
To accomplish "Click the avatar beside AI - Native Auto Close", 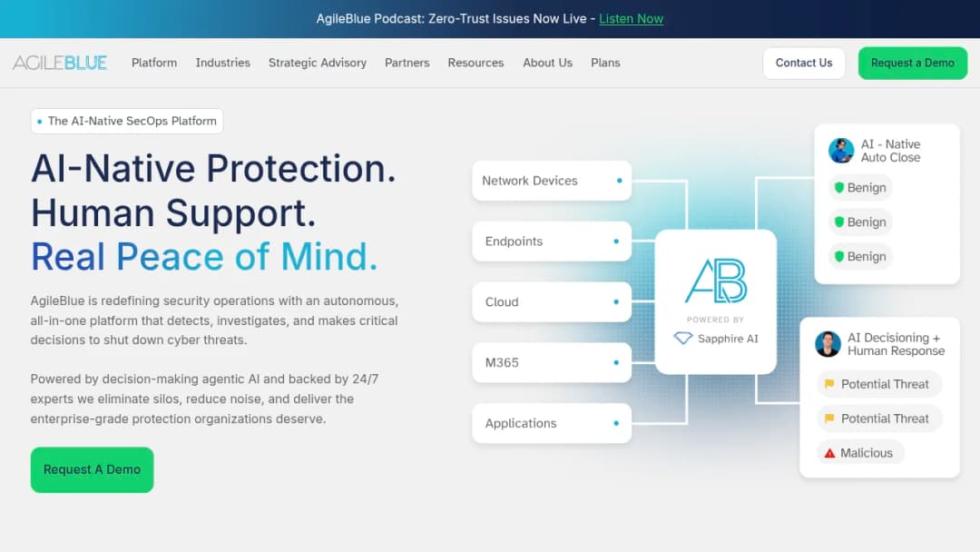I will pos(840,151).
